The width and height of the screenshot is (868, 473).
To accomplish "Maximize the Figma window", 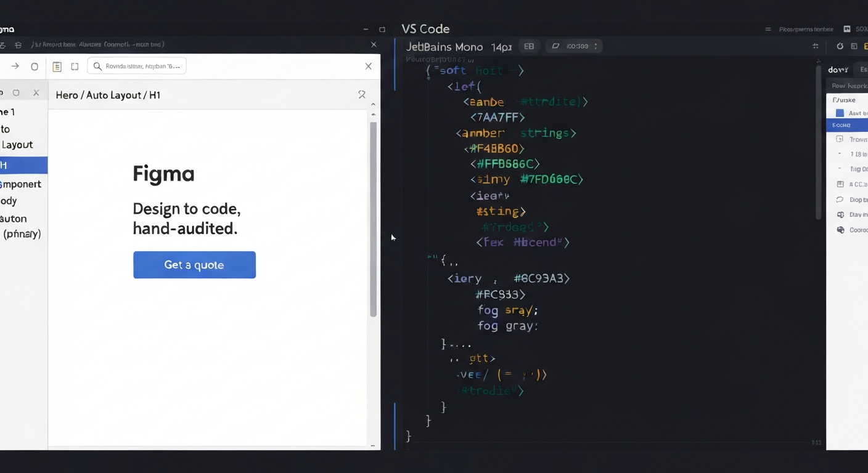I will coord(382,30).
